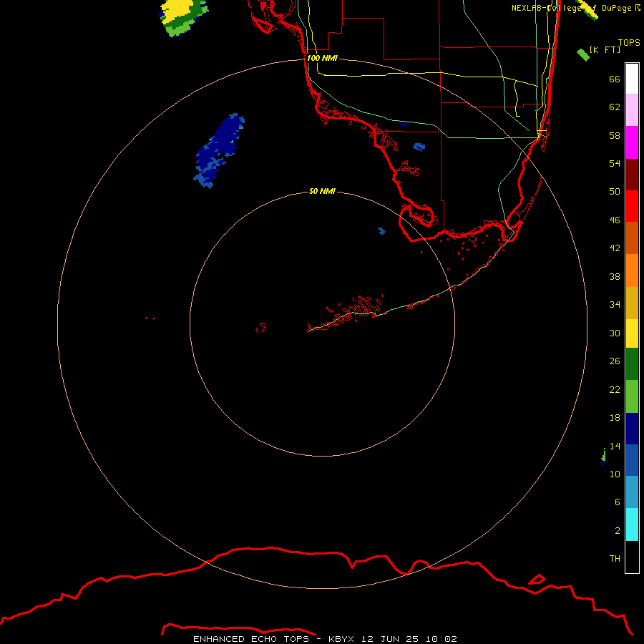Click the amber 38 kft legend swatch
Viewport: 644px width, 644px height.
point(632,303)
